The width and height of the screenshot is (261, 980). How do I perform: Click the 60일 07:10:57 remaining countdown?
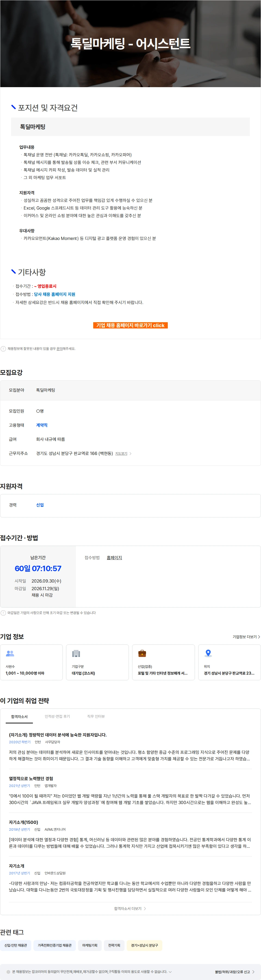click(x=38, y=568)
